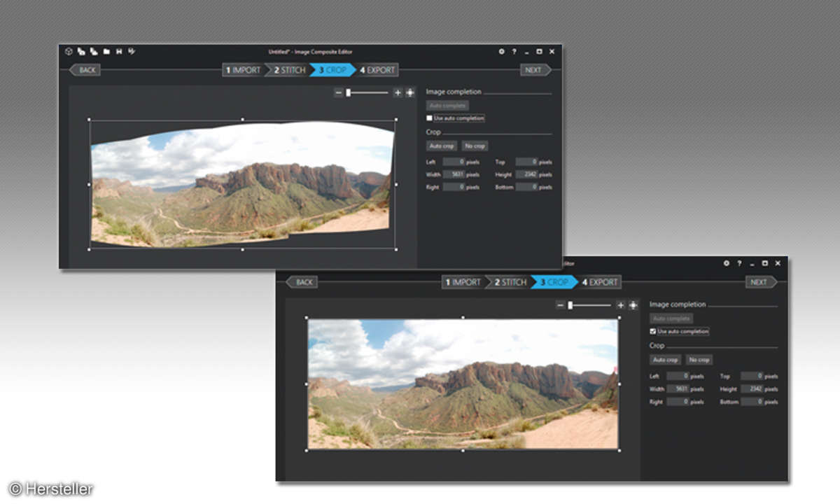This screenshot has height=504, width=840.
Task: Select 3 CROP step in lower window
Action: click(554, 282)
